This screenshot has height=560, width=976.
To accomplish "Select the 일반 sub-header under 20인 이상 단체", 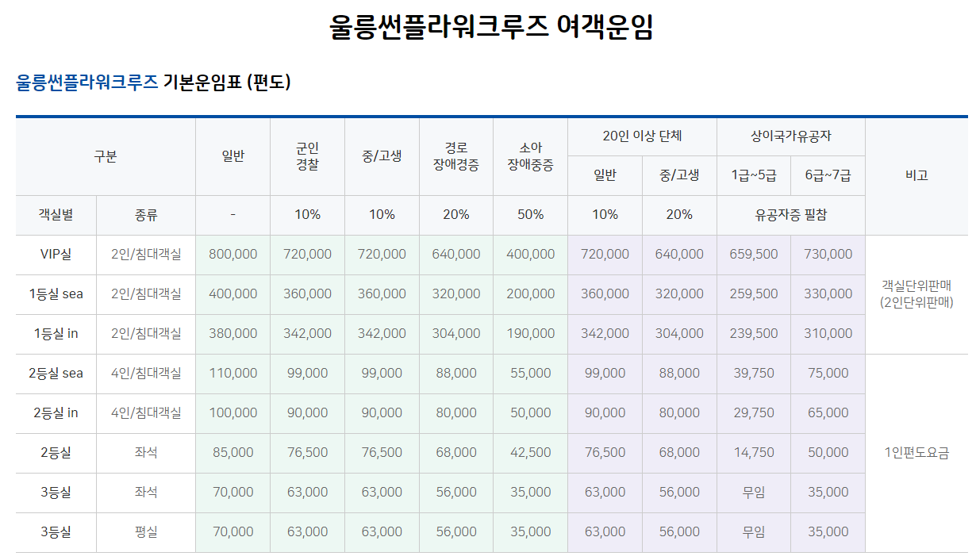I will (605, 175).
